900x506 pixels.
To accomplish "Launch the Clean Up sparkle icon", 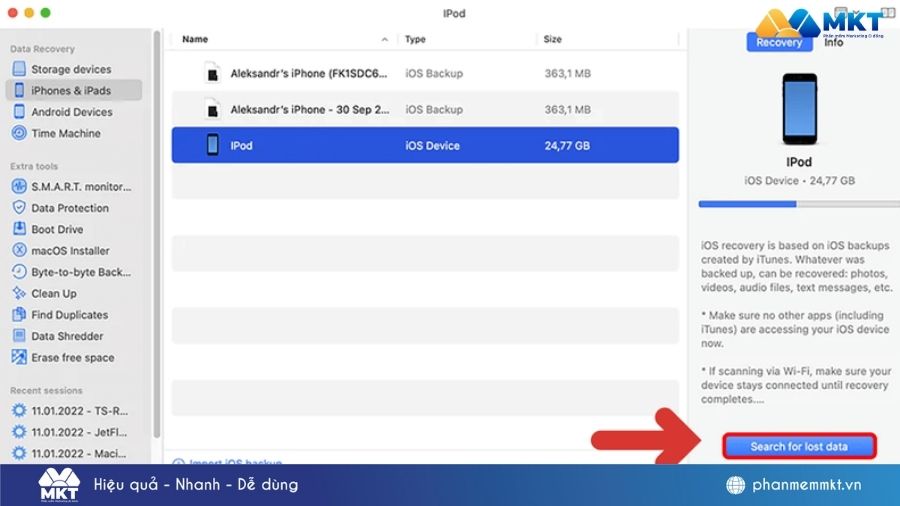I will point(19,293).
